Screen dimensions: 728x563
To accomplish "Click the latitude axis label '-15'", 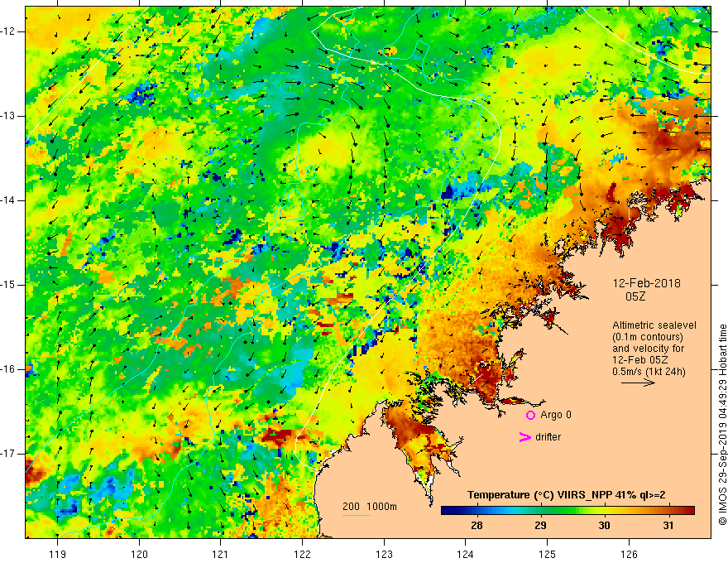I will 8,285.
